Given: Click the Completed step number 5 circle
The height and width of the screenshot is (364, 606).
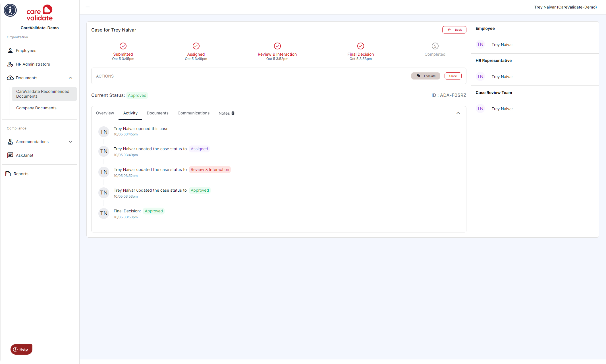Looking at the screenshot, I should point(435,46).
